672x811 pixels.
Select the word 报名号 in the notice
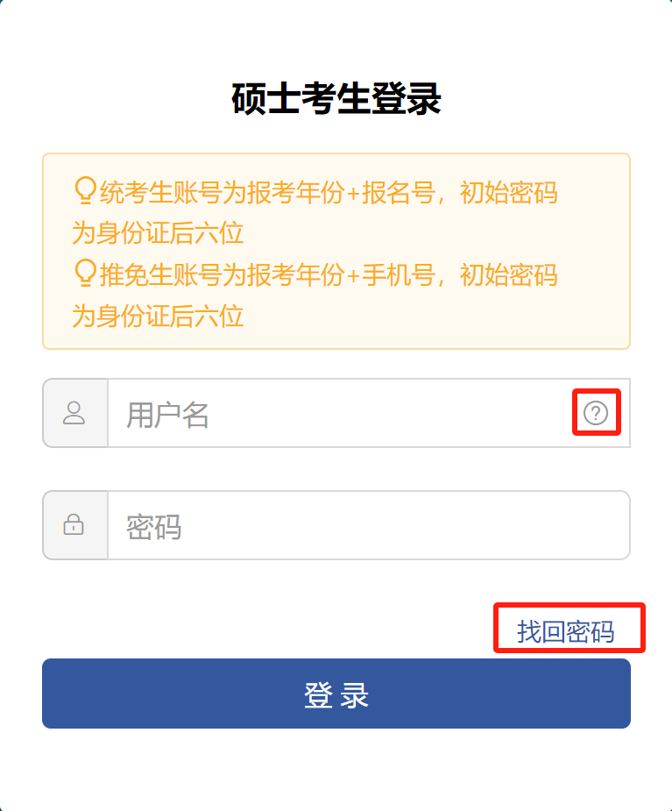(398, 192)
